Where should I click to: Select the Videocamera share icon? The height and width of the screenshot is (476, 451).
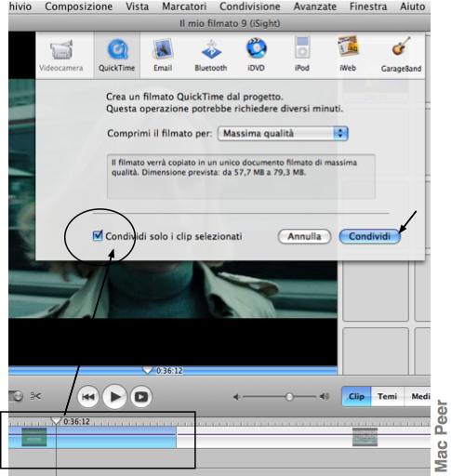61,55
